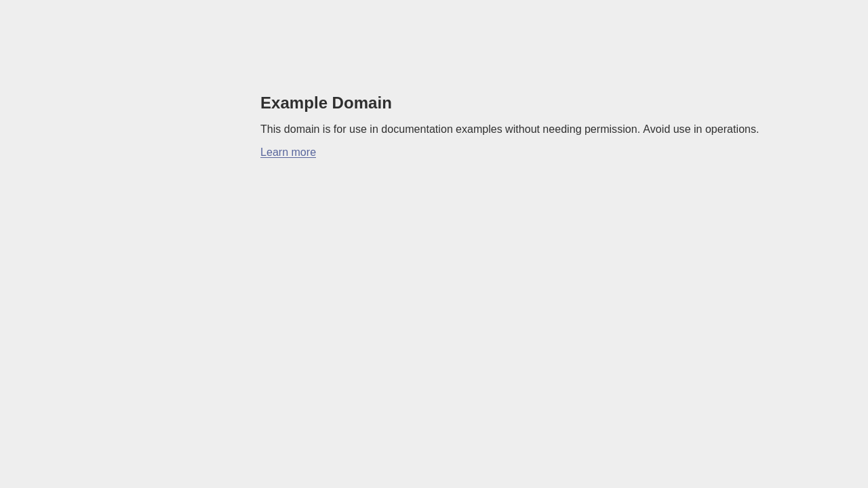The width and height of the screenshot is (868, 488).
Task: Click the word 'domain' after 'This'
Action: click(x=302, y=129)
